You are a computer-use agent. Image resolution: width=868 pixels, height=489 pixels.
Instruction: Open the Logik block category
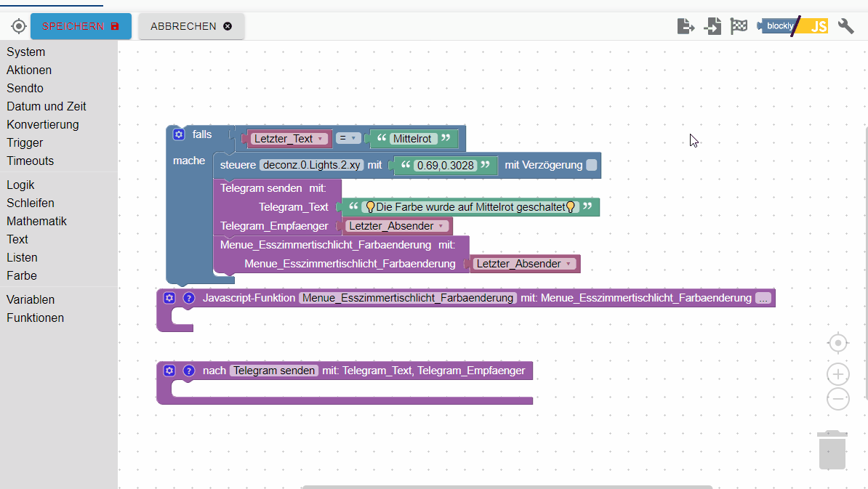pyautogui.click(x=20, y=185)
